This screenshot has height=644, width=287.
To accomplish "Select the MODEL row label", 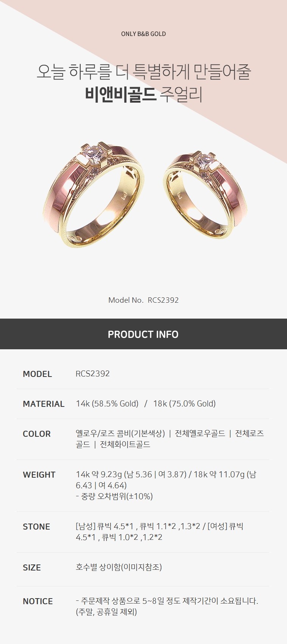I will (37, 374).
